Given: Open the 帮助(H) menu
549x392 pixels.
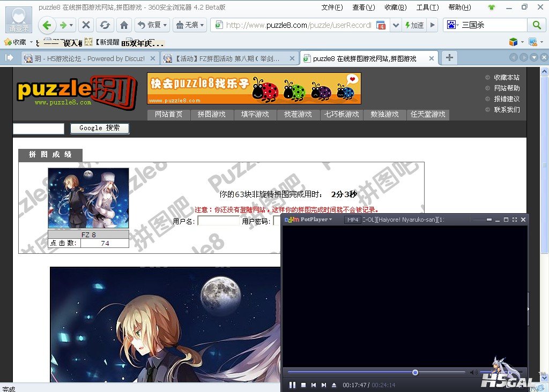Looking at the screenshot, I should (x=459, y=7).
